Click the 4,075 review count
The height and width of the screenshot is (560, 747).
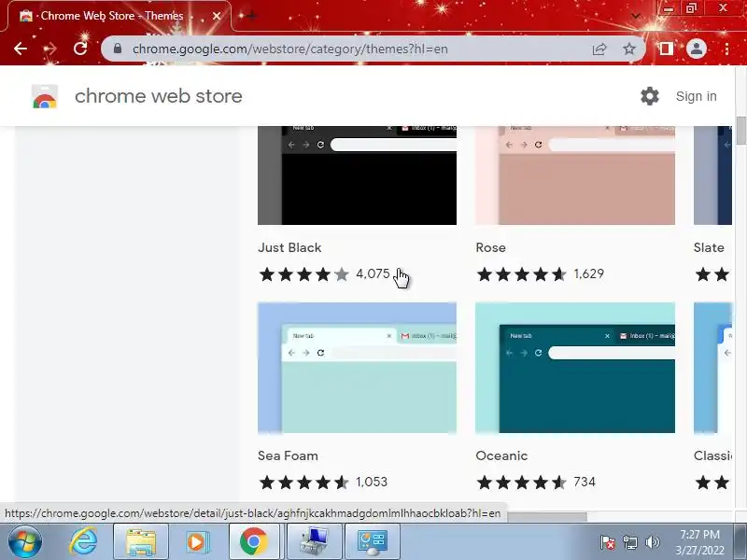coord(373,273)
